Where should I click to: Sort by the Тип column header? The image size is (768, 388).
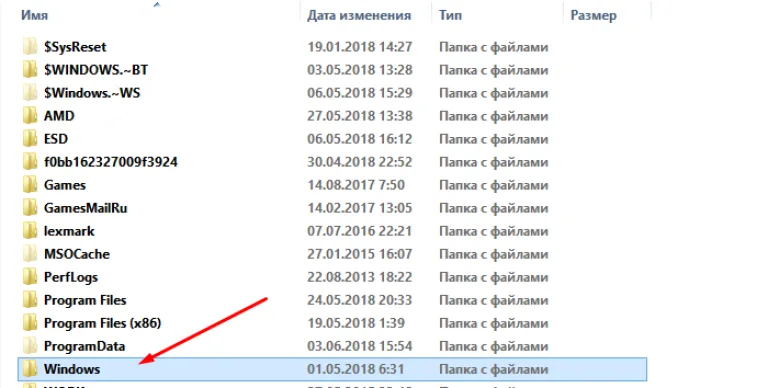pos(450,15)
